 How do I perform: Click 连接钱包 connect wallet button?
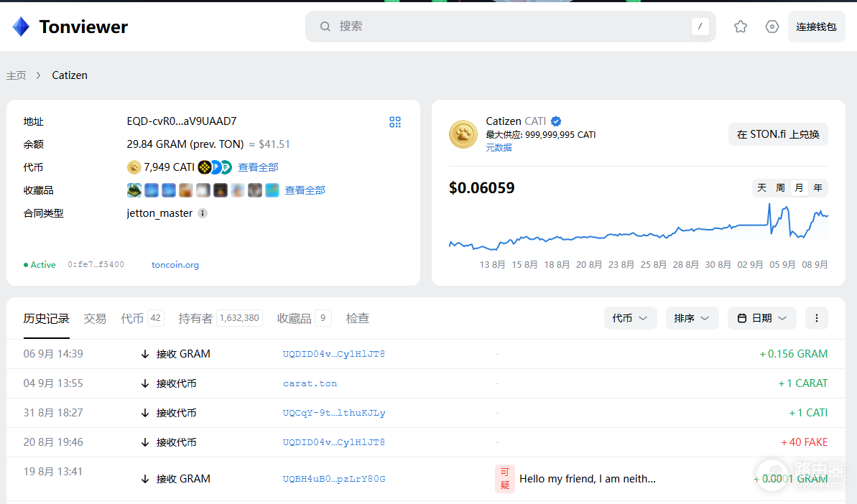click(x=816, y=27)
